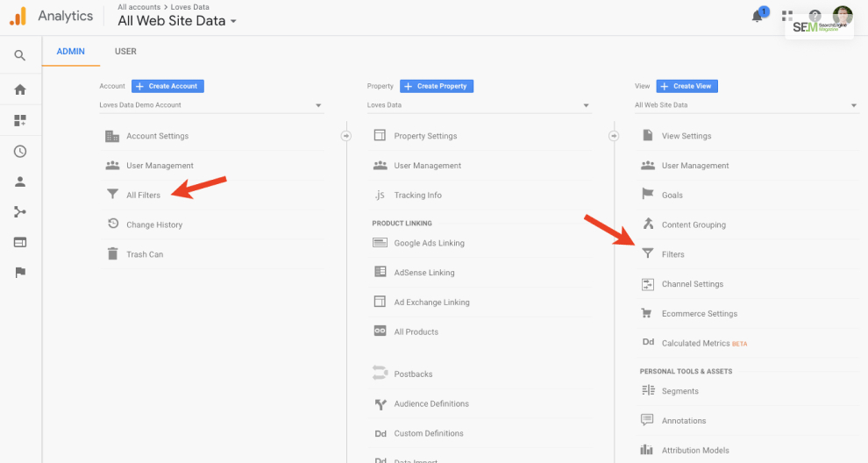
Task: Switch to the ADMIN tab
Action: click(x=71, y=52)
